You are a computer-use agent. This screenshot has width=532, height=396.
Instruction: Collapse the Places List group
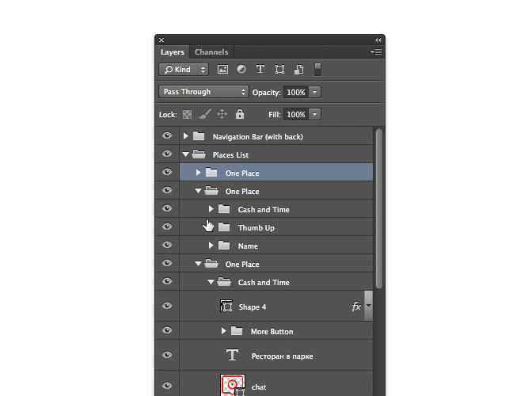coord(186,154)
